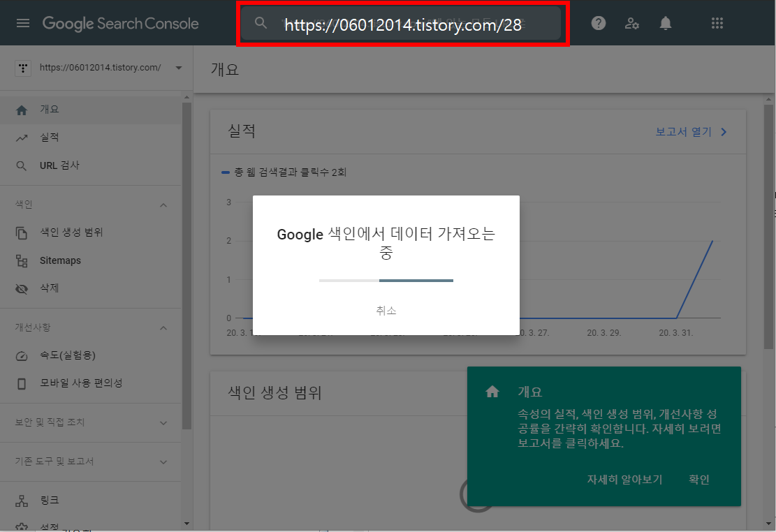Click the progress bar in loading dialog
The height and width of the screenshot is (532, 776).
coord(386,281)
